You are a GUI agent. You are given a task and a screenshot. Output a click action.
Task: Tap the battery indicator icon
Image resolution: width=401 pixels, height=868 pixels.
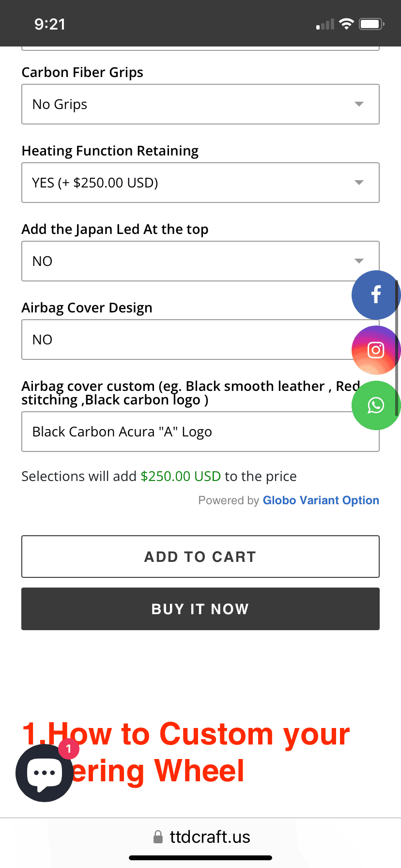pos(371,24)
